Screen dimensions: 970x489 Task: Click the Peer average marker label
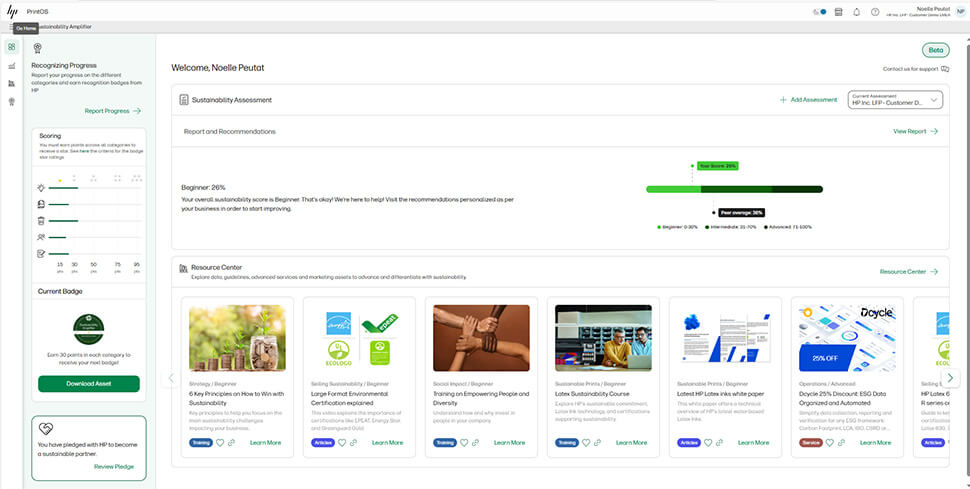742,212
